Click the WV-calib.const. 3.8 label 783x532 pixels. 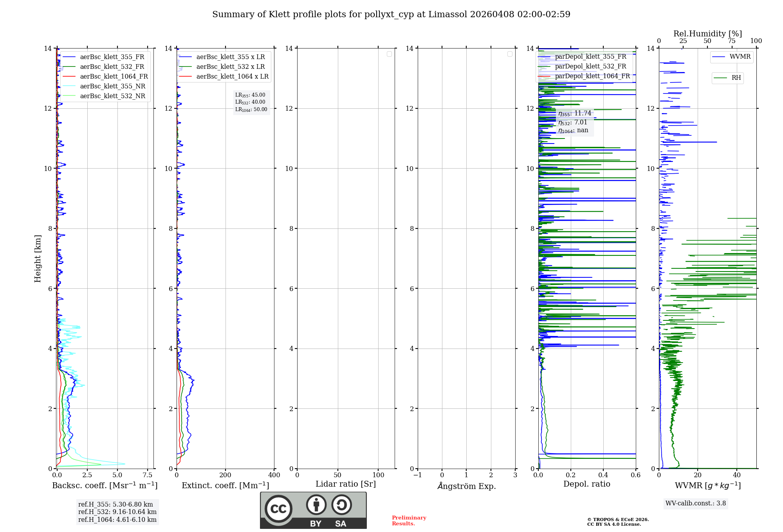coord(695,503)
